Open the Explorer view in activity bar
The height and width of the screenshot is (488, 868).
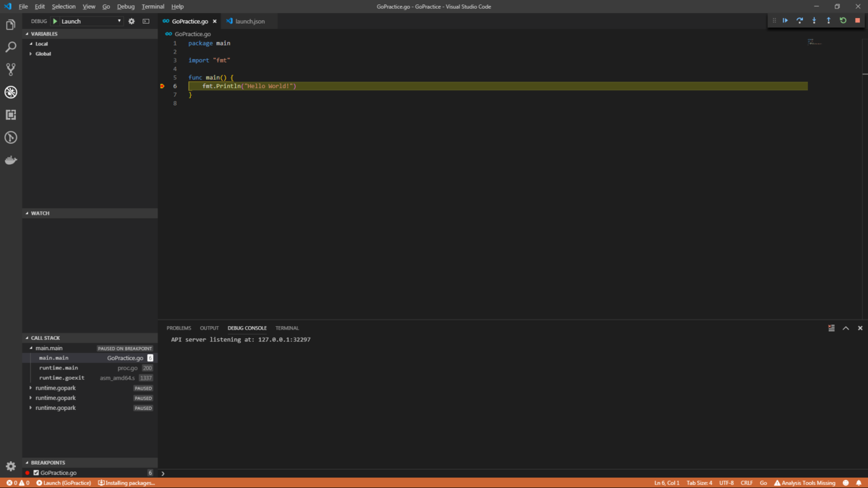tap(11, 25)
